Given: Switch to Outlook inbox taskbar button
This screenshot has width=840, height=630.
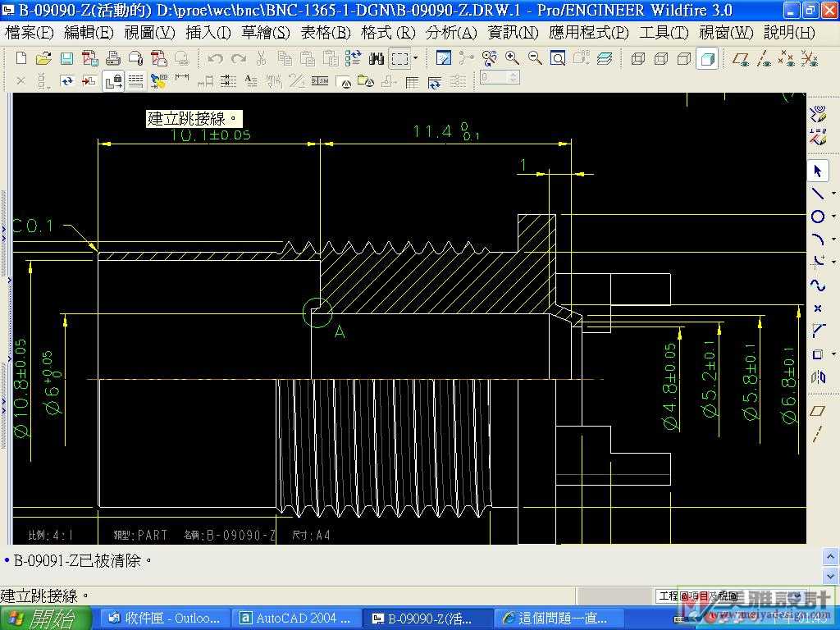Looking at the screenshot, I should 166,619.
